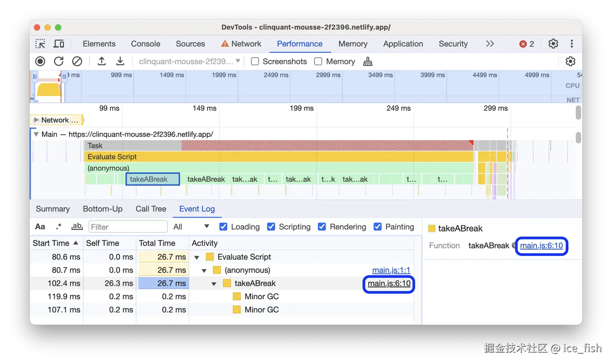Switch to the Summary tab

(x=53, y=209)
